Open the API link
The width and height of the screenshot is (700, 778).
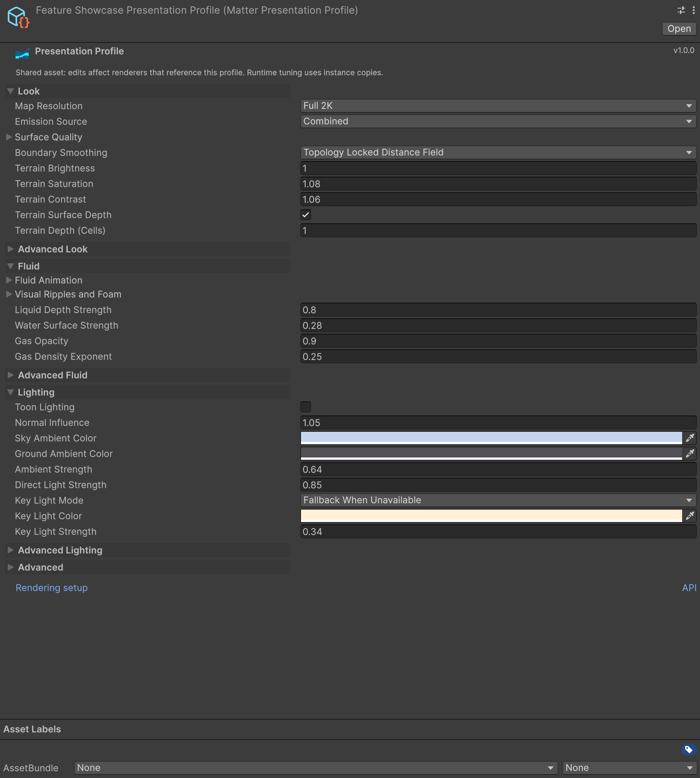689,588
